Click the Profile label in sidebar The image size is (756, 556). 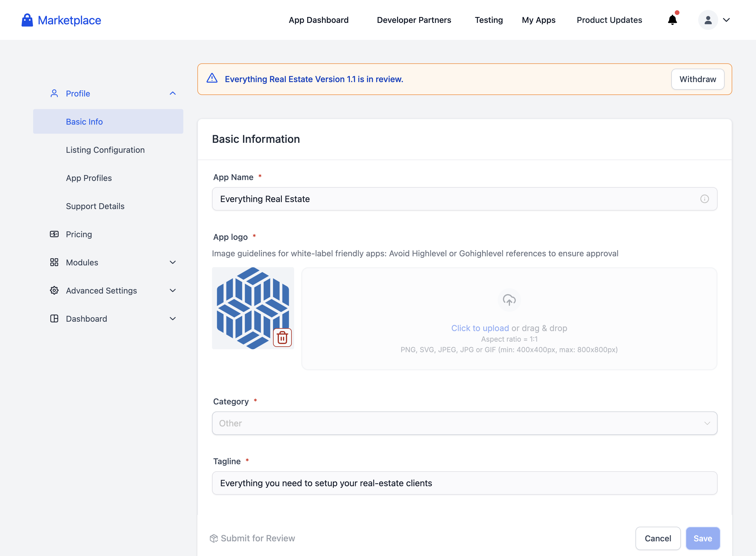point(78,94)
